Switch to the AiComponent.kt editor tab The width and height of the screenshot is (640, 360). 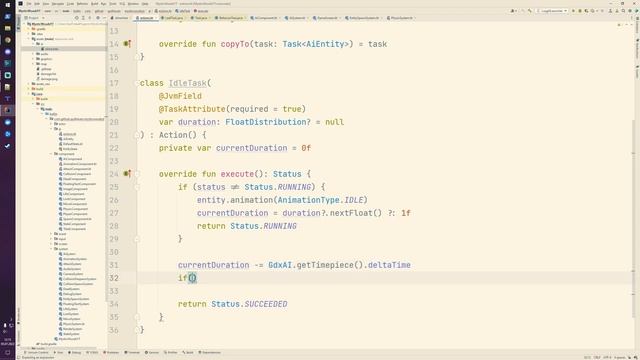[264, 18]
